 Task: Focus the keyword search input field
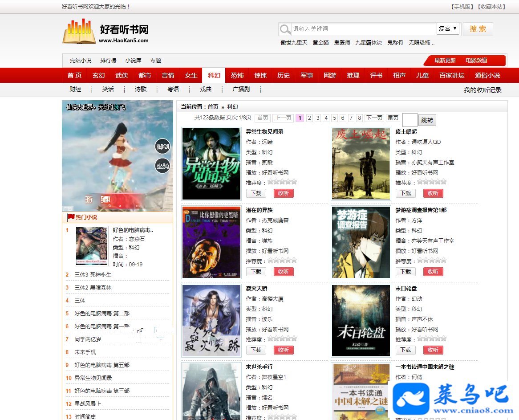point(363,29)
